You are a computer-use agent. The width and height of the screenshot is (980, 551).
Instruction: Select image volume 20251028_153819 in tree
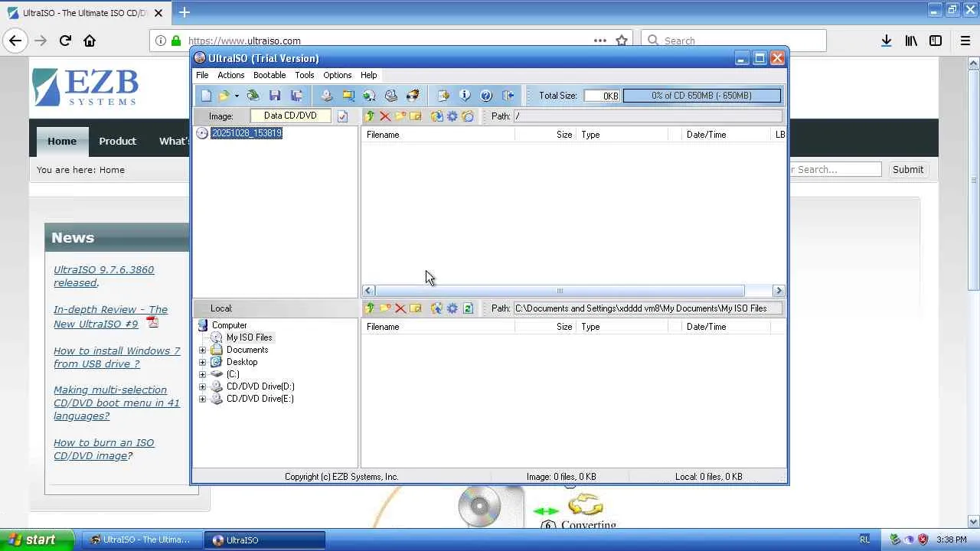coord(247,133)
